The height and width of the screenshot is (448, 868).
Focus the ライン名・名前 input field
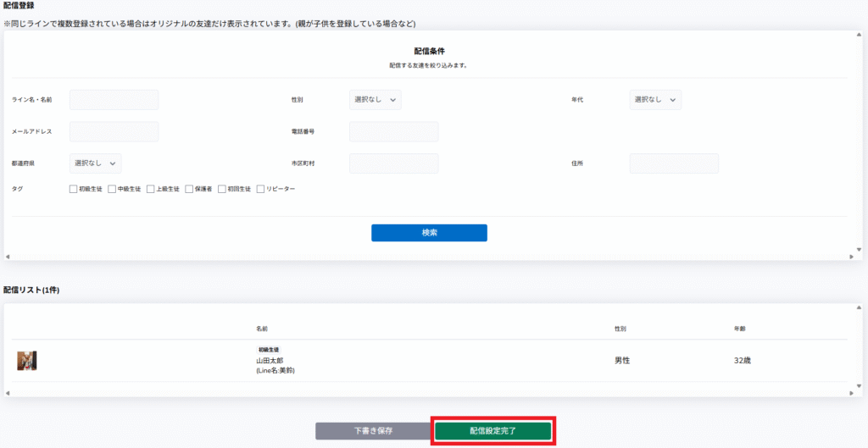(114, 100)
